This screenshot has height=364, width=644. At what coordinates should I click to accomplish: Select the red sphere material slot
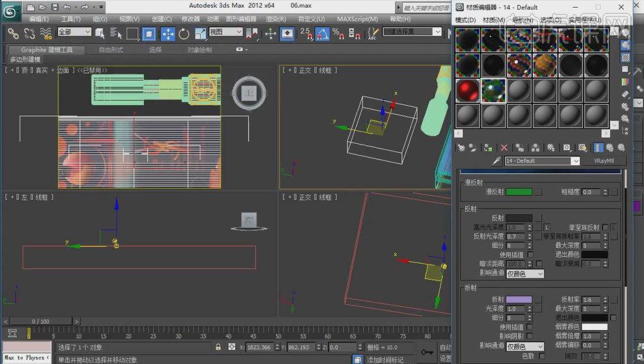click(x=468, y=91)
